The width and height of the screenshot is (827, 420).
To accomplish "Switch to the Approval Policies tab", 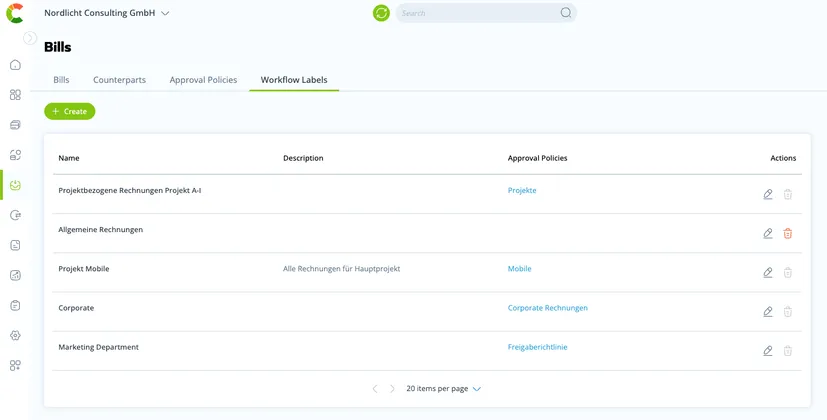I will (203, 80).
